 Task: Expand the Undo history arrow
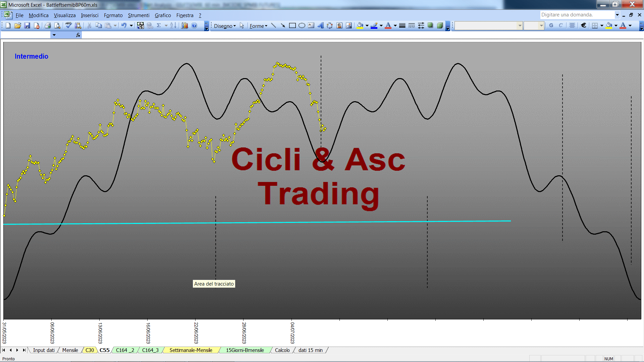tap(131, 25)
